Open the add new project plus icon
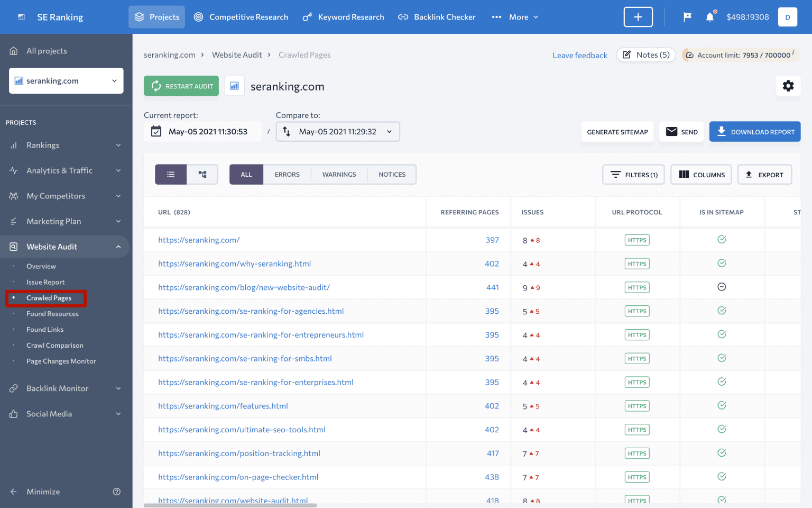The height and width of the screenshot is (508, 812). pyautogui.click(x=638, y=16)
